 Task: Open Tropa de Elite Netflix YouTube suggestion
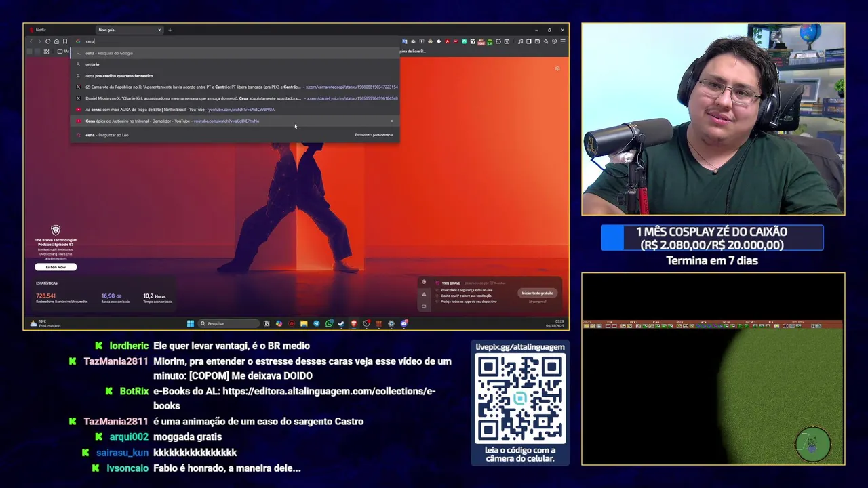click(x=235, y=110)
